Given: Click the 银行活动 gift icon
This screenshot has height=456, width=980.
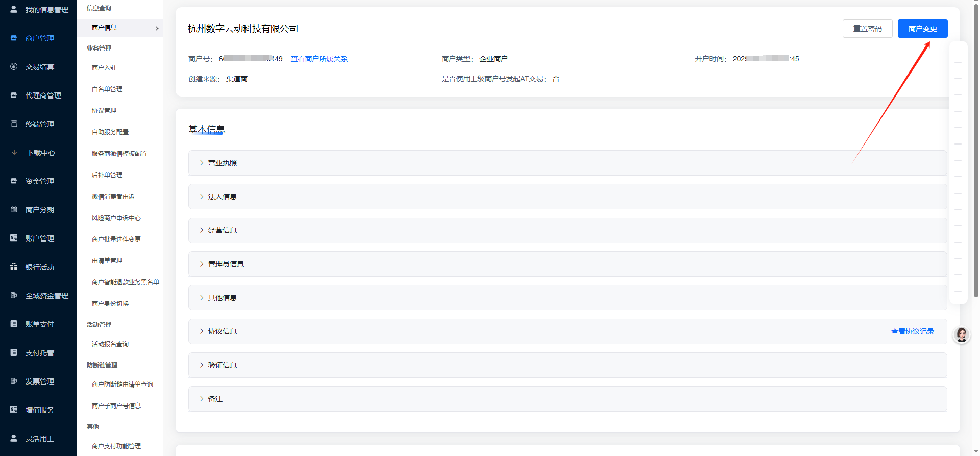Looking at the screenshot, I should coord(14,267).
